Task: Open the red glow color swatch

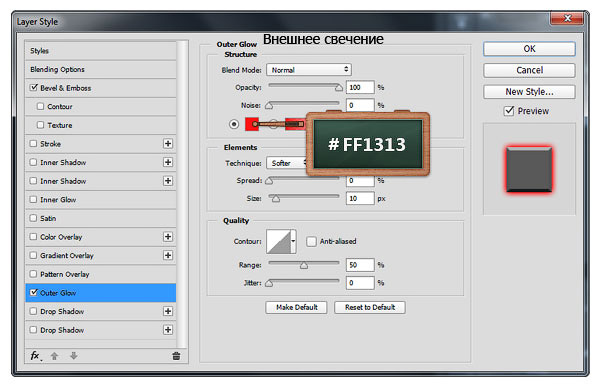Action: pos(252,124)
